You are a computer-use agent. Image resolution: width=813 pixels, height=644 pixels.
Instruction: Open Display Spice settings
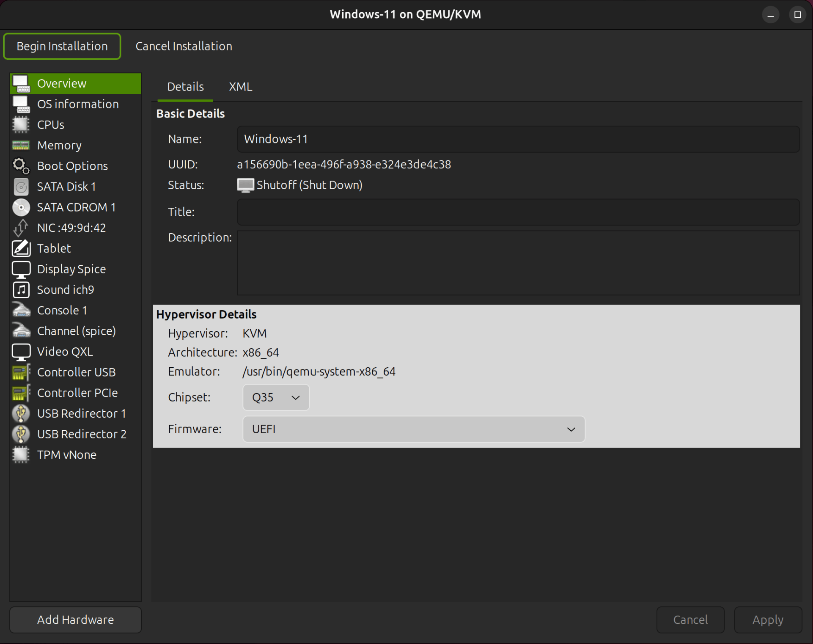[x=71, y=269]
